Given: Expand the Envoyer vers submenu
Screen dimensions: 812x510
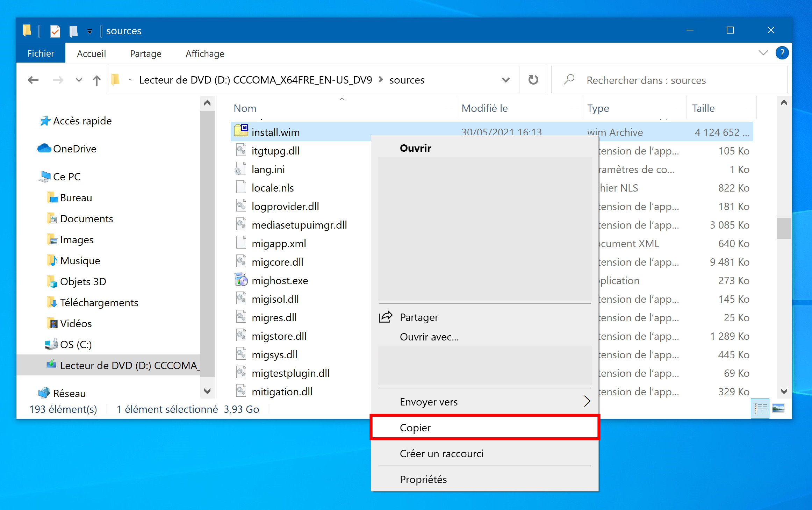Looking at the screenshot, I should [x=484, y=402].
